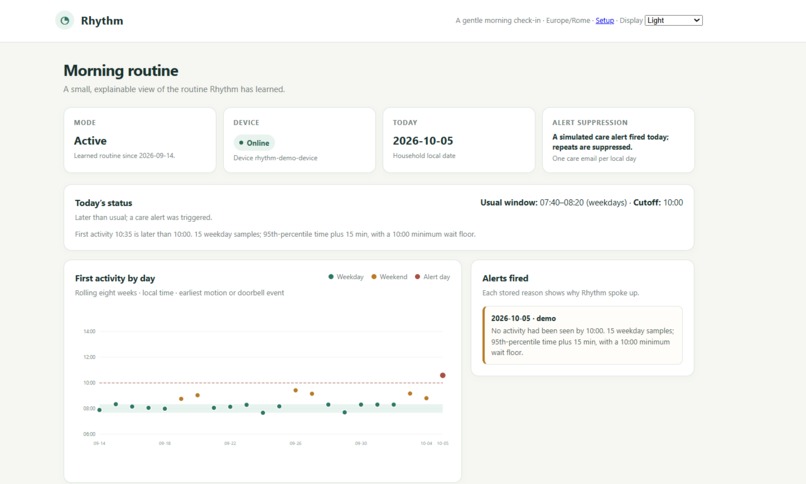The width and height of the screenshot is (806, 484).
Task: Click the First activity by day heading
Action: click(x=115, y=278)
